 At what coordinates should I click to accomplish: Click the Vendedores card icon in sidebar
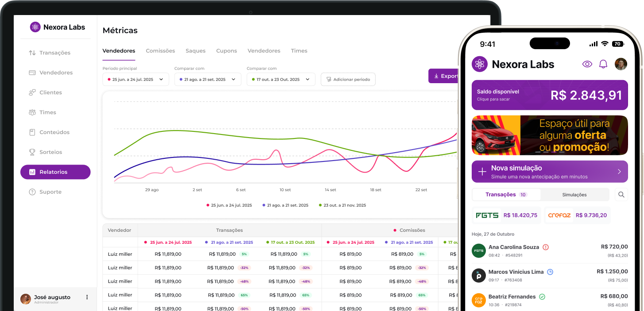pyautogui.click(x=32, y=73)
